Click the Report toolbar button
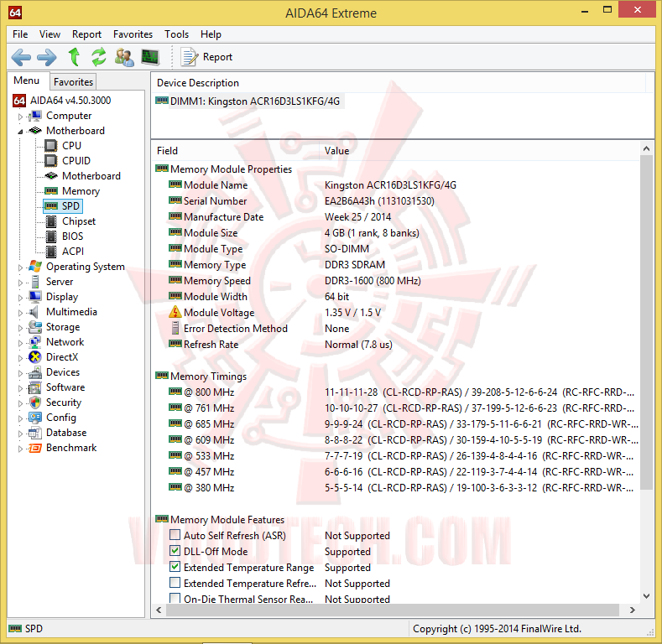Screen dimensions: 662x644 tap(207, 57)
